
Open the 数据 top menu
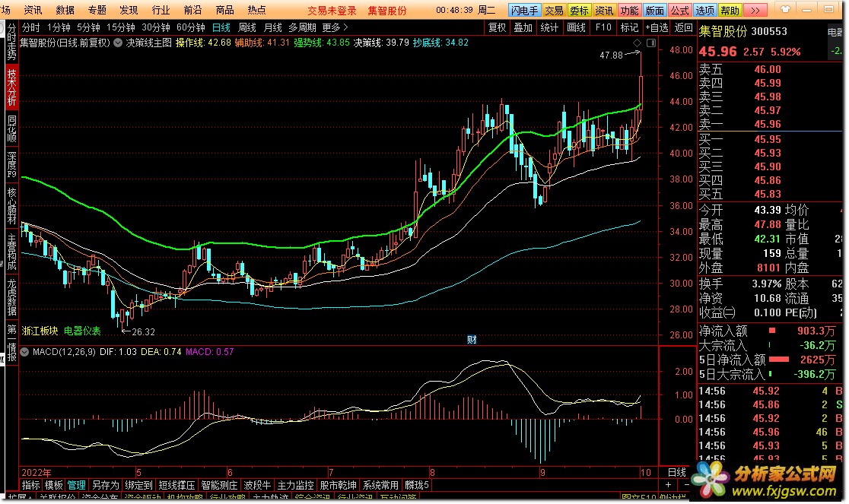pyautogui.click(x=65, y=10)
